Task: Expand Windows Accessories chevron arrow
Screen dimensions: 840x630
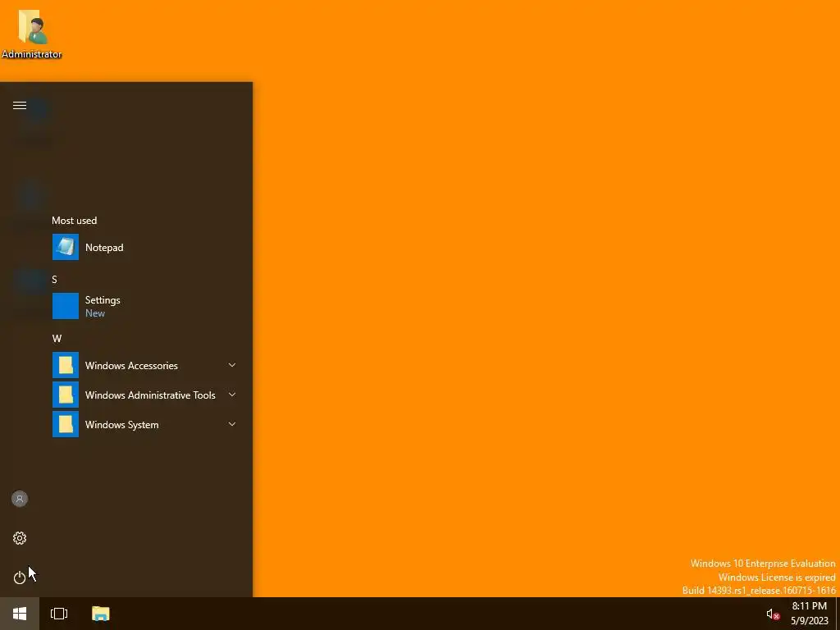Action: coord(232,365)
